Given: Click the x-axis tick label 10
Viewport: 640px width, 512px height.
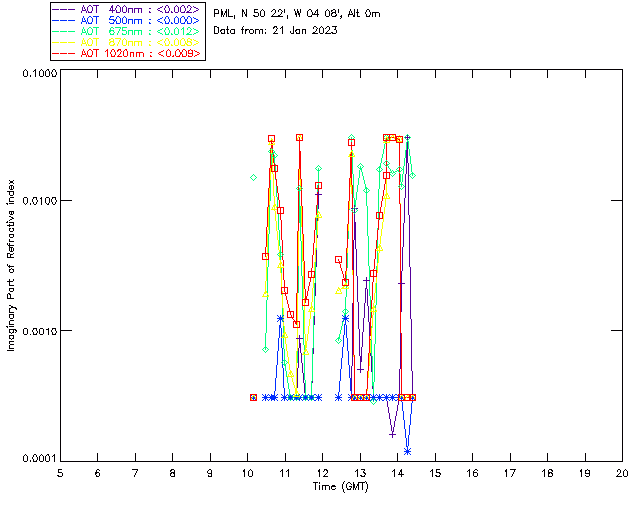Looking at the screenshot, I should [x=247, y=473].
